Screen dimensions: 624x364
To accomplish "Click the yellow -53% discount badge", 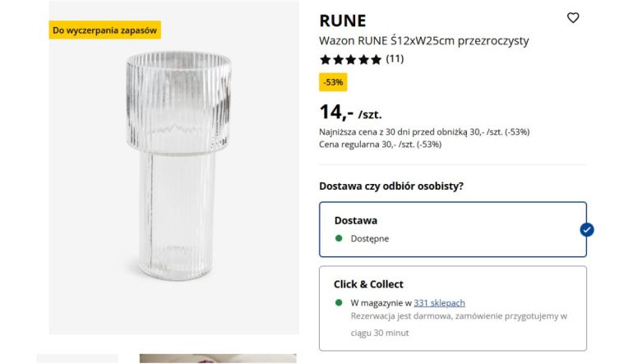I will [x=333, y=82].
